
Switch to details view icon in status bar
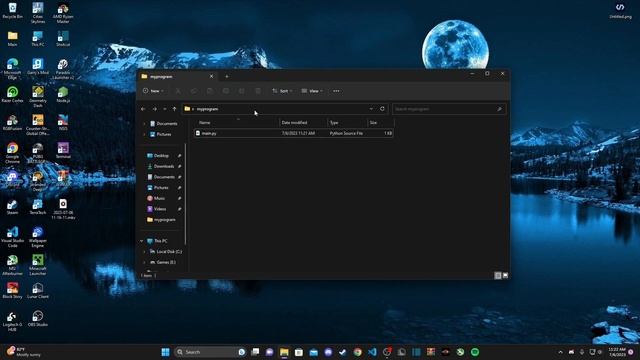click(x=498, y=276)
